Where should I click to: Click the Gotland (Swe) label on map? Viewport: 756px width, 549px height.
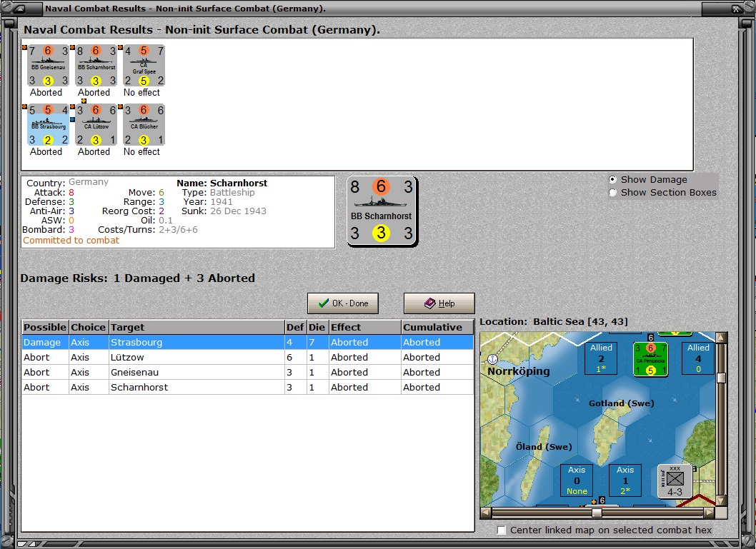[x=621, y=403]
